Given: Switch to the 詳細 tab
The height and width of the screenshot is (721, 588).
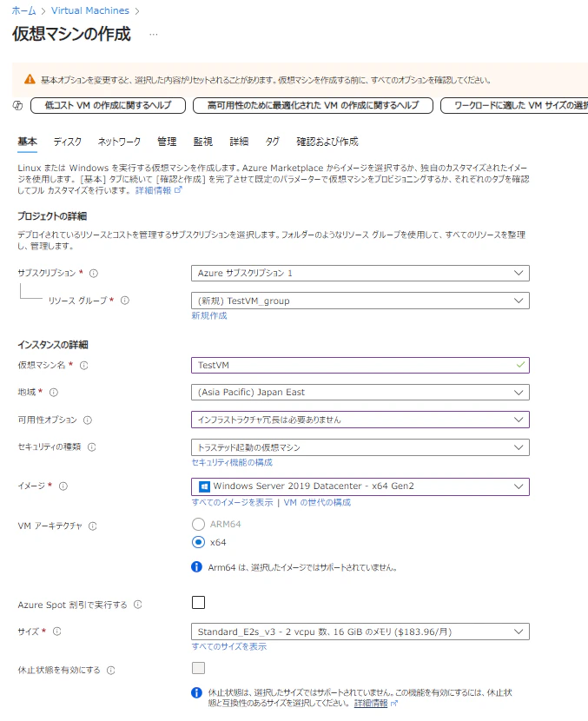Looking at the screenshot, I should 239,142.
